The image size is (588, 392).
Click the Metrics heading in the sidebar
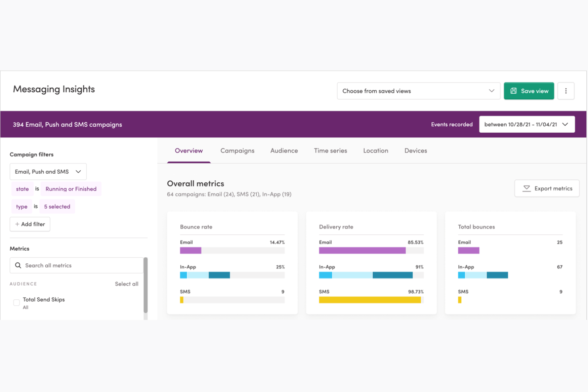(x=19, y=249)
